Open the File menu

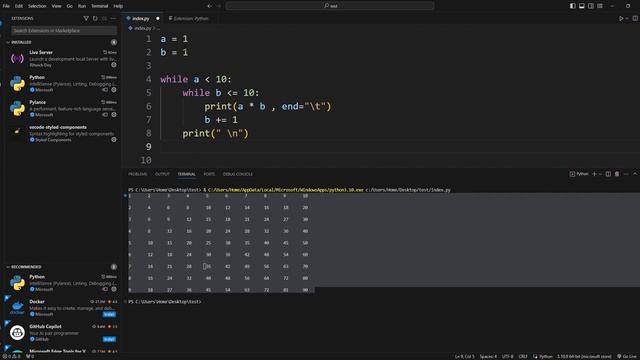(6, 6)
